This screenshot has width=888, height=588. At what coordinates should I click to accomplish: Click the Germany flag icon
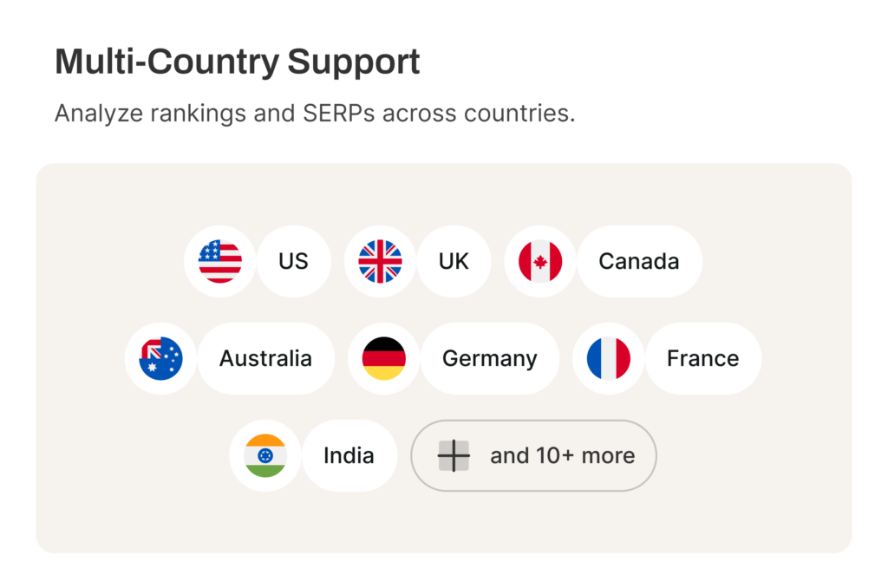click(384, 358)
